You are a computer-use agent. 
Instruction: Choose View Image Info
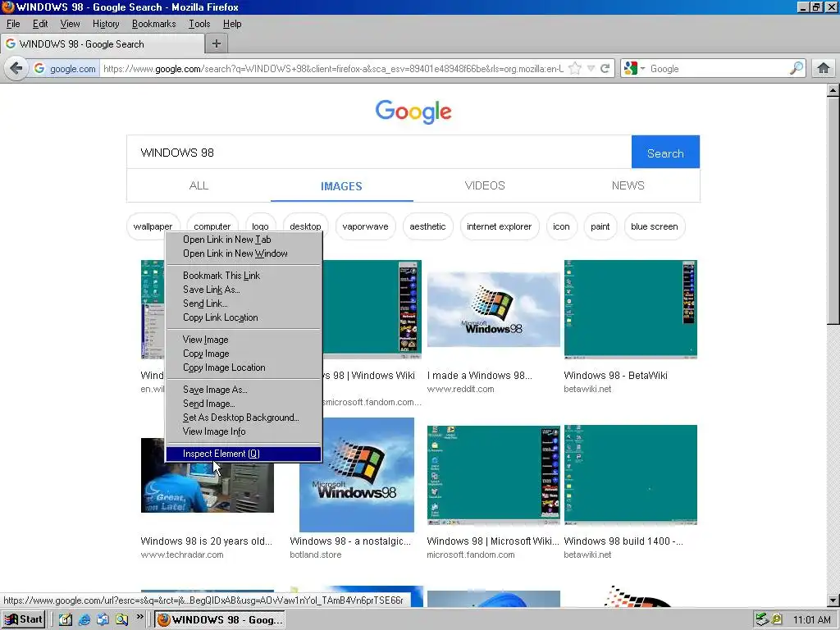(243, 431)
